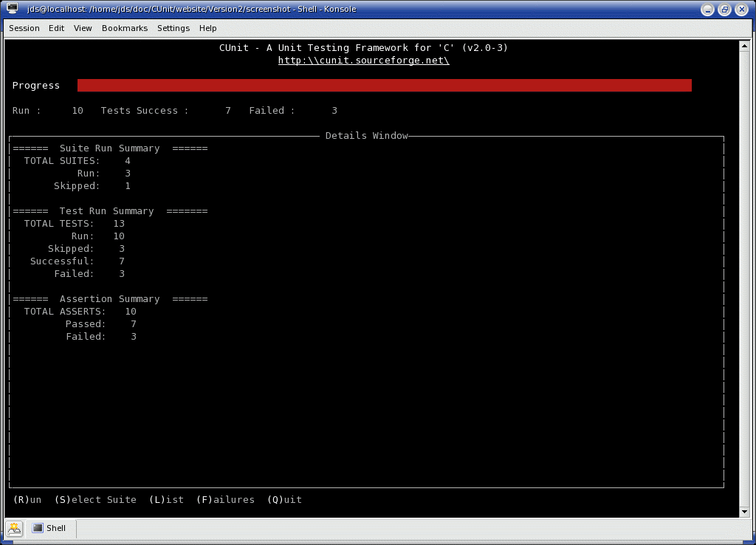Click the new session icon beside Shell tab
The image size is (756, 545).
15,529
